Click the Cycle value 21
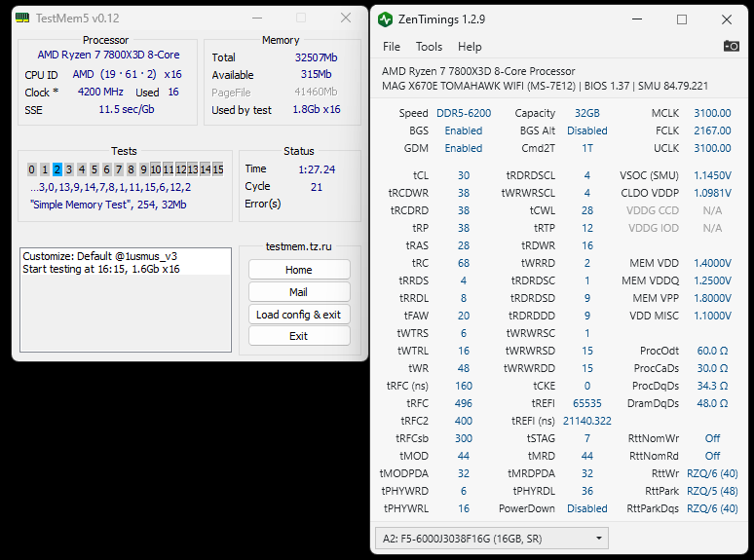The width and height of the screenshot is (754, 560). pos(317,187)
